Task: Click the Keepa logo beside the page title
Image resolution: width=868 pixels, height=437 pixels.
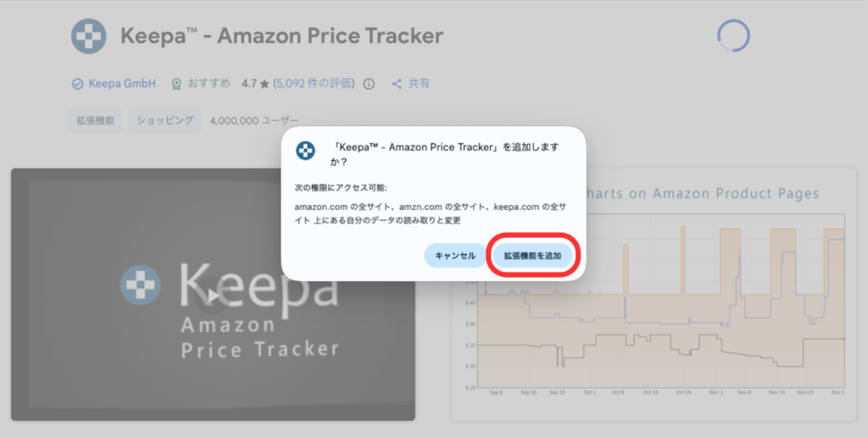Action: tap(89, 36)
